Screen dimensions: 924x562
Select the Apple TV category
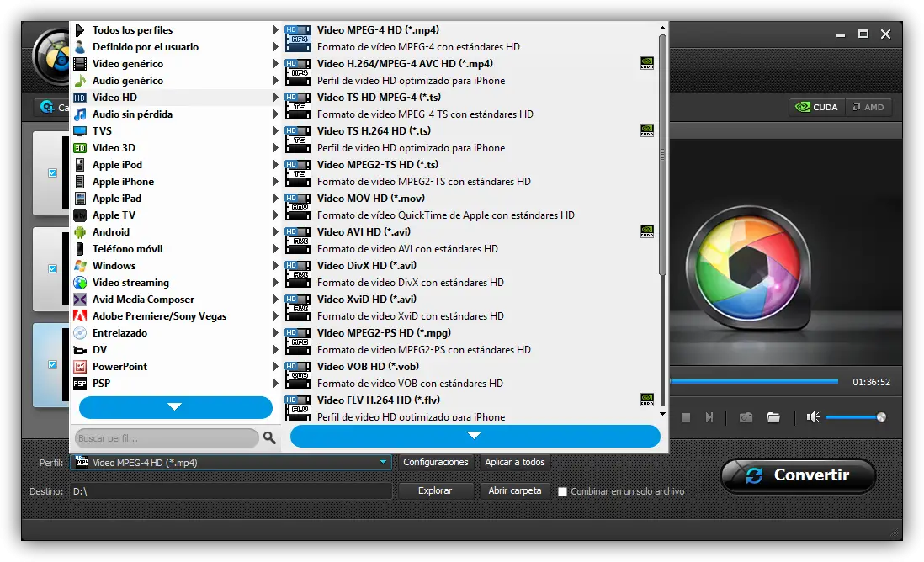tap(176, 215)
